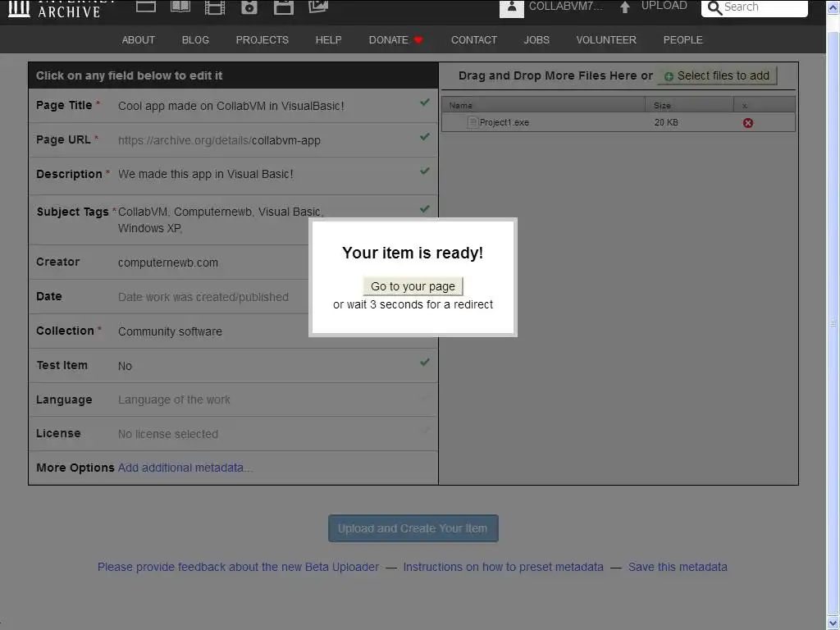The width and height of the screenshot is (840, 630).
Task: Open the Texts book icon
Action: pyautogui.click(x=180, y=7)
